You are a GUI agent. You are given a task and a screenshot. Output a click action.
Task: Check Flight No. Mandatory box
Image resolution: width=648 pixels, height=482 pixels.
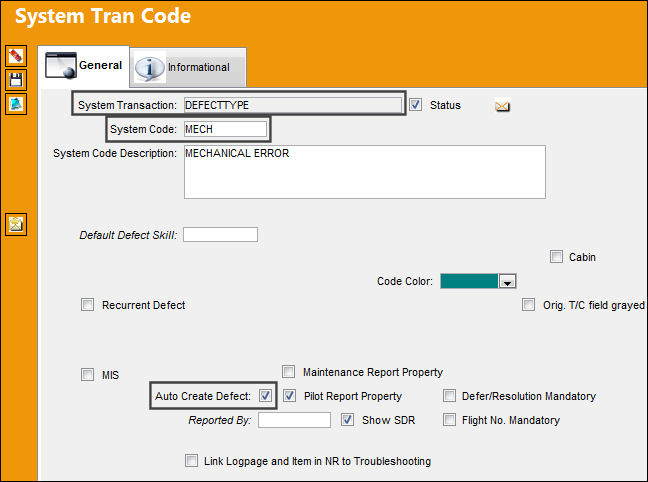[449, 420]
